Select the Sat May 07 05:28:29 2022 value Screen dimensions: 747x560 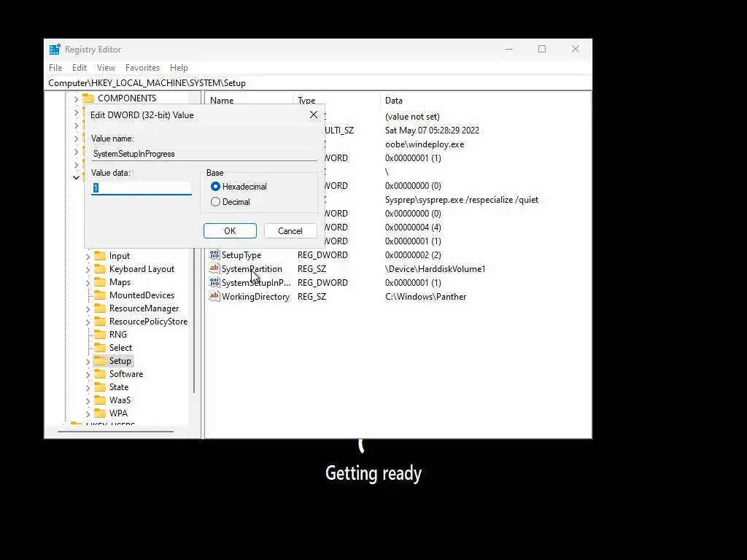tap(432, 130)
